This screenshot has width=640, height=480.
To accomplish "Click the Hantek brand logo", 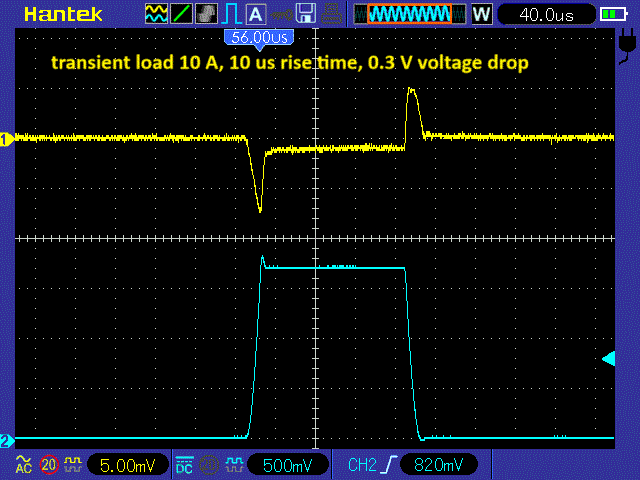I will 63,14.
